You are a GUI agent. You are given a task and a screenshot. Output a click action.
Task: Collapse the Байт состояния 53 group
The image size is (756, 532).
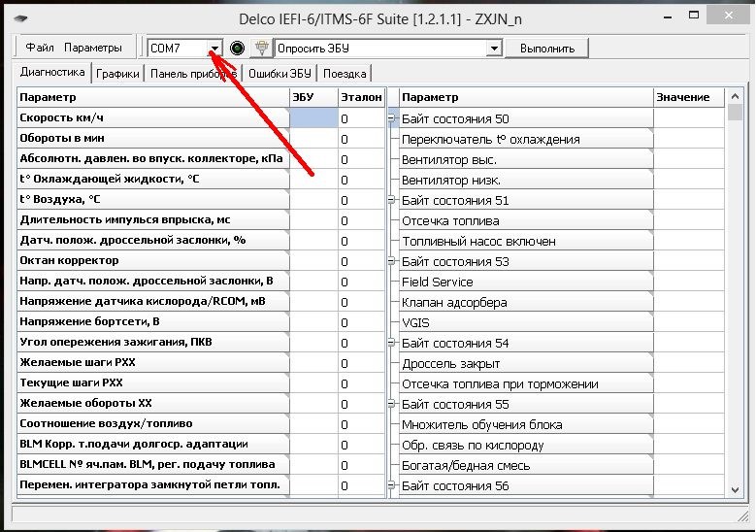point(392,261)
